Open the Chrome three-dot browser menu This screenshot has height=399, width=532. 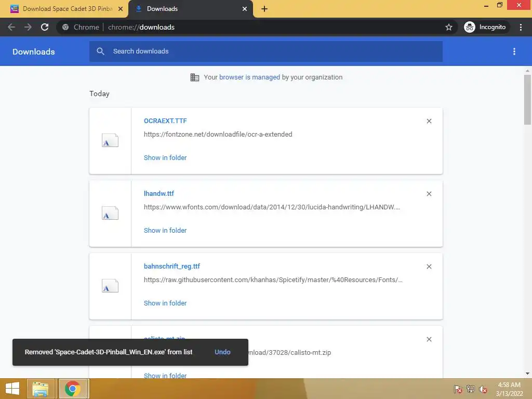(x=521, y=27)
